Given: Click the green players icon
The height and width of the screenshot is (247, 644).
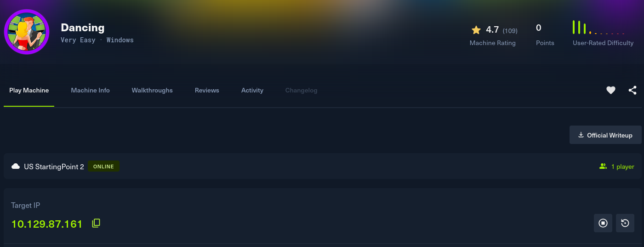Looking at the screenshot, I should click(x=603, y=167).
